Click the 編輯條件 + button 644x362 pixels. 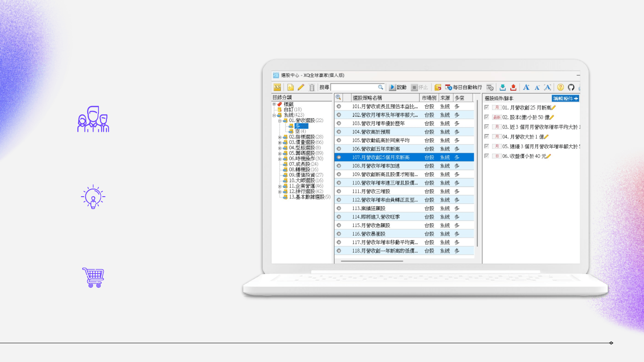(565, 98)
